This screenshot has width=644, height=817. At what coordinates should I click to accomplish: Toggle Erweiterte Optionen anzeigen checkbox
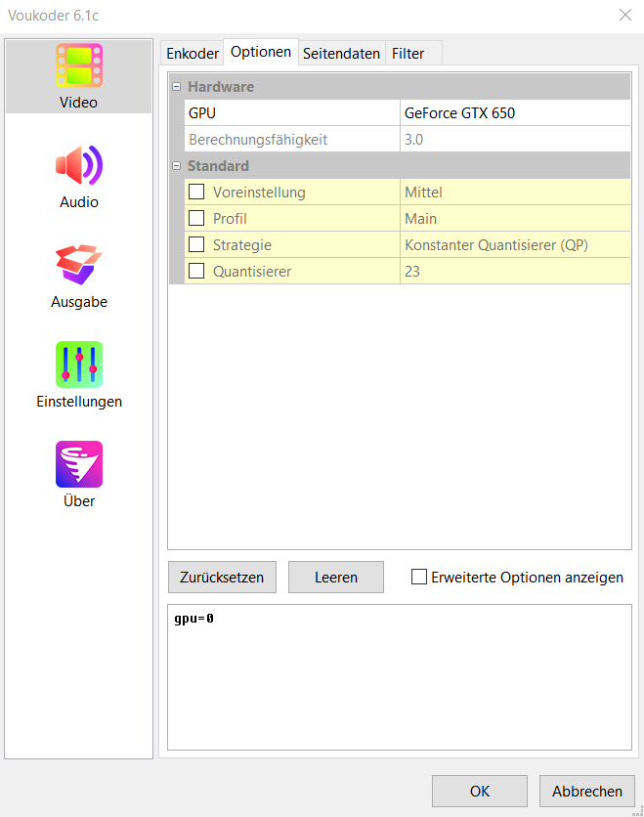click(x=419, y=578)
